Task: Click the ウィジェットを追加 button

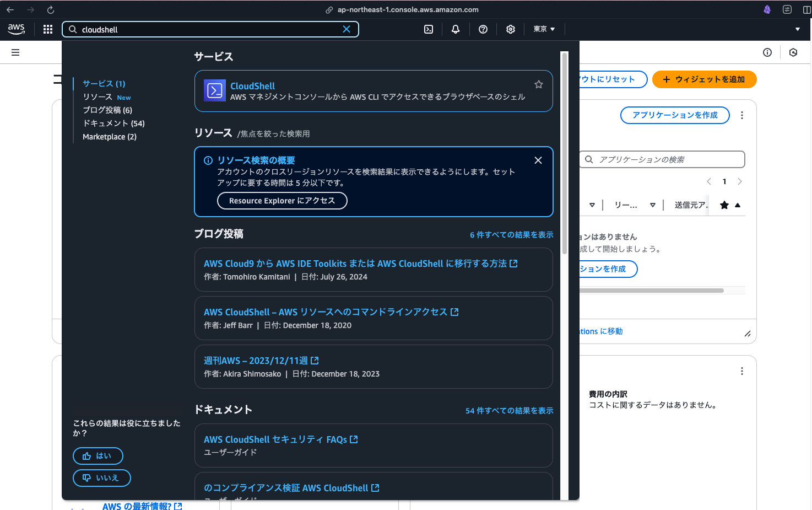Action: click(704, 79)
